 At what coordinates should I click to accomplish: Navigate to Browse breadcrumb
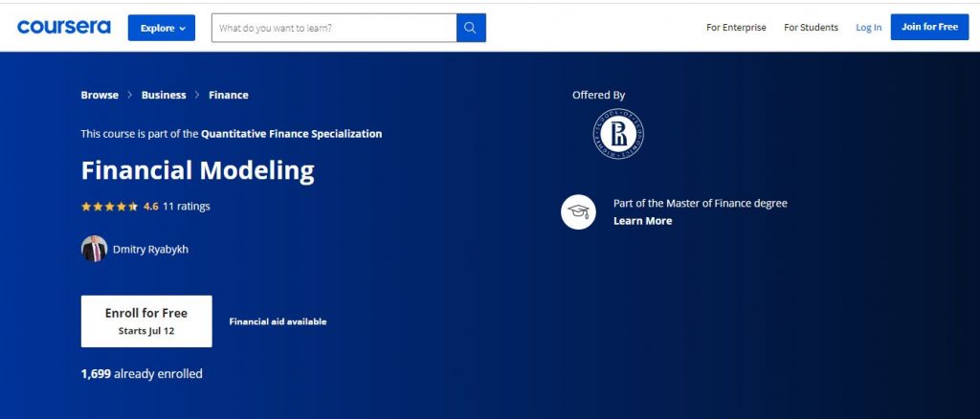pos(100,95)
